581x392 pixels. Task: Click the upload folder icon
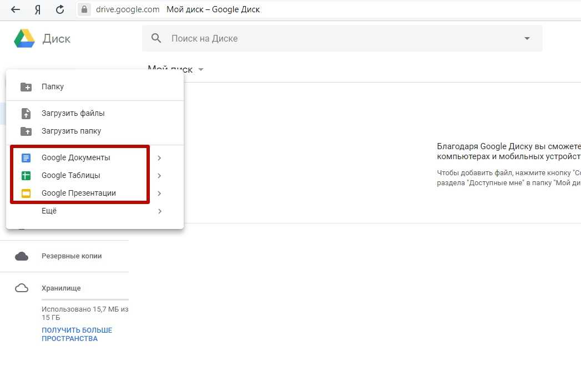[x=26, y=131]
